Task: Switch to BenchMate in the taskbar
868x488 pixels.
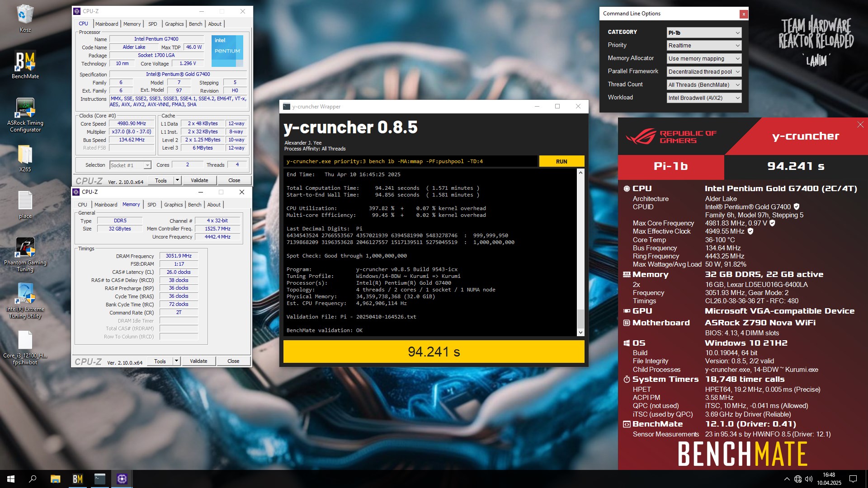Action: [x=77, y=479]
